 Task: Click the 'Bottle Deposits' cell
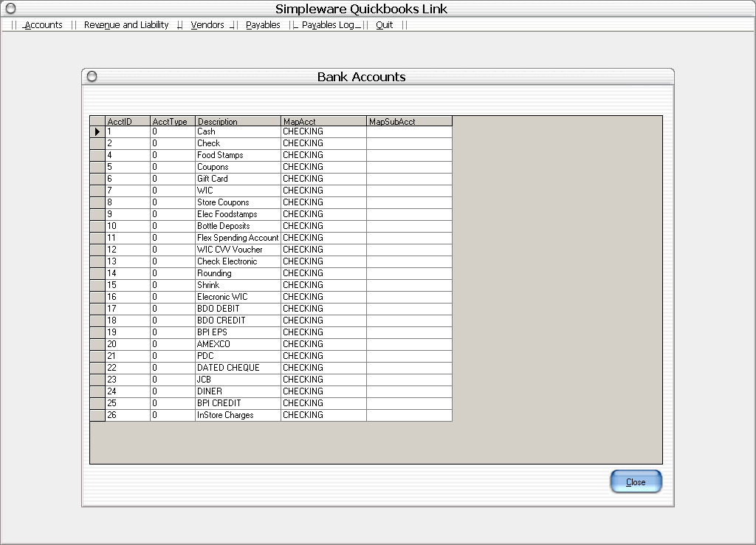[x=238, y=226]
